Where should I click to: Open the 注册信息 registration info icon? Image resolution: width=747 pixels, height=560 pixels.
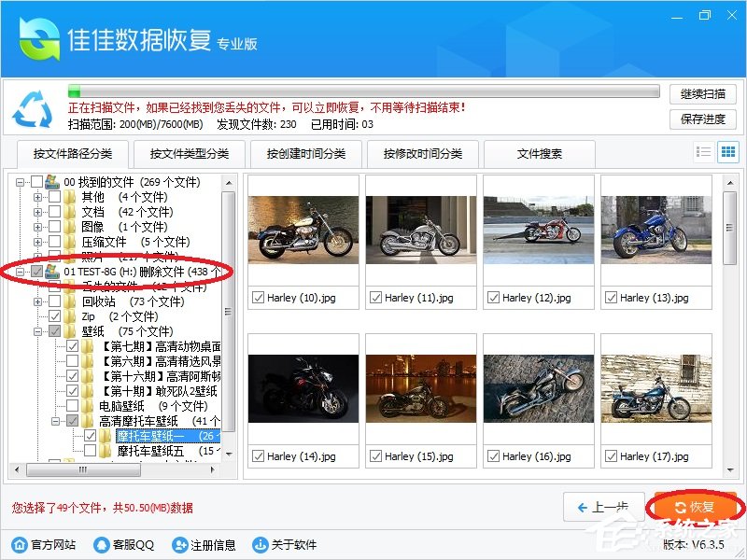179,544
